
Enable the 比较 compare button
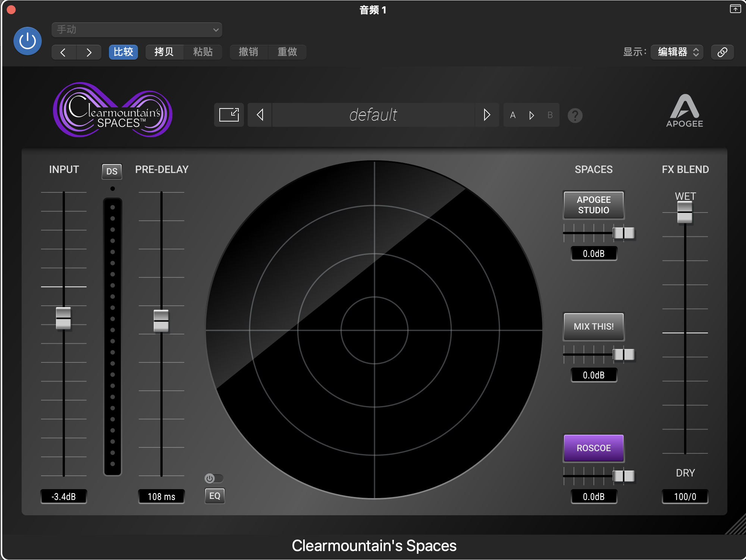pyautogui.click(x=123, y=52)
